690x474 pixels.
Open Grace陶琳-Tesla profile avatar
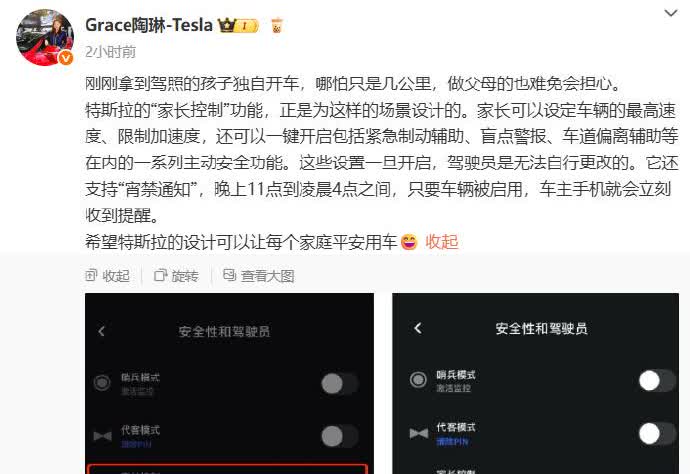[x=44, y=37]
